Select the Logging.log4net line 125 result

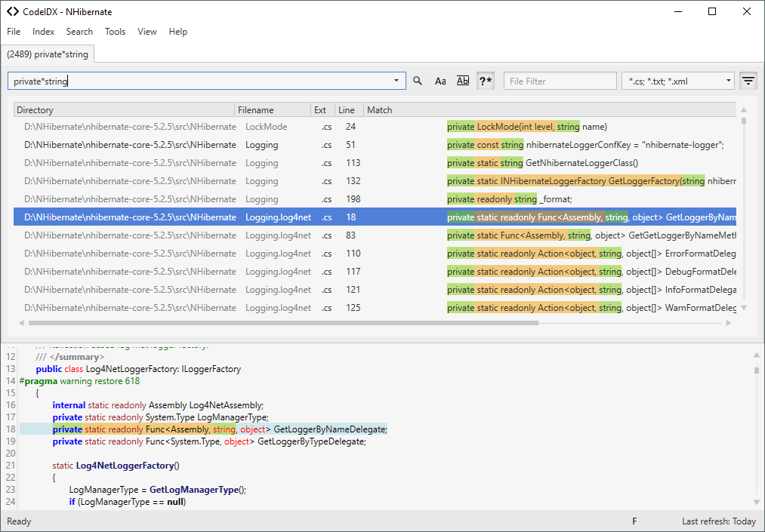pyautogui.click(x=375, y=308)
